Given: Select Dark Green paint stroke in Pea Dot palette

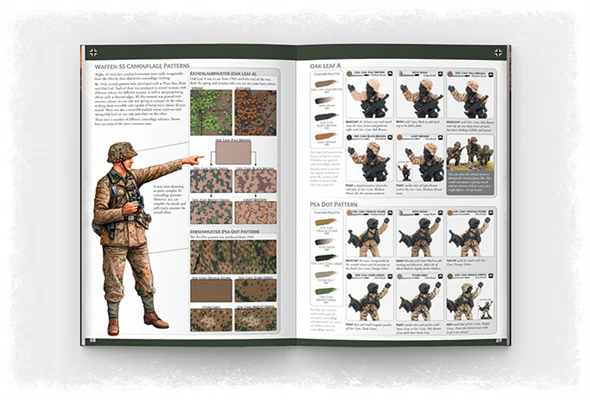Looking at the screenshot, I should pyautogui.click(x=325, y=258).
